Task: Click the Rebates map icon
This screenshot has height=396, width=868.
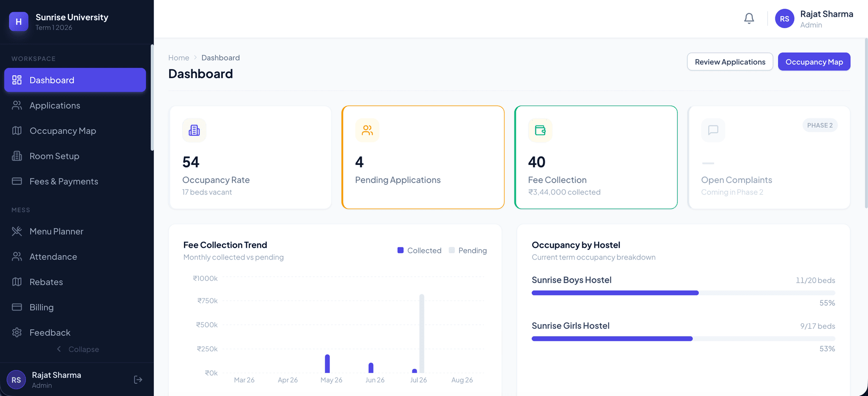Action: click(17, 282)
